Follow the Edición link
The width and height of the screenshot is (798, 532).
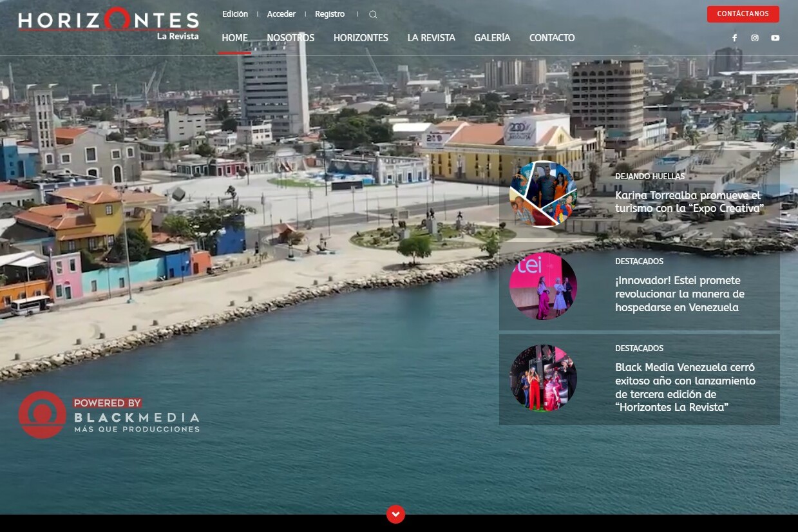click(x=235, y=14)
